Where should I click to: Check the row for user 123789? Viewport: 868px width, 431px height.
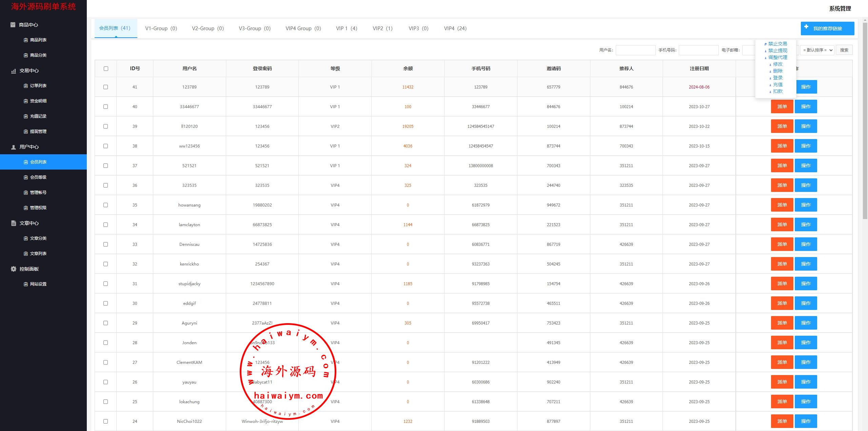click(x=106, y=87)
